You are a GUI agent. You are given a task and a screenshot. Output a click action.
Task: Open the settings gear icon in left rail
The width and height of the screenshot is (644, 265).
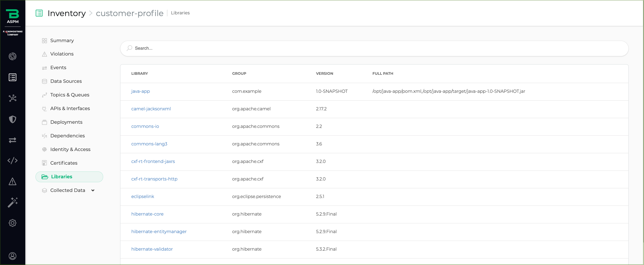click(12, 223)
